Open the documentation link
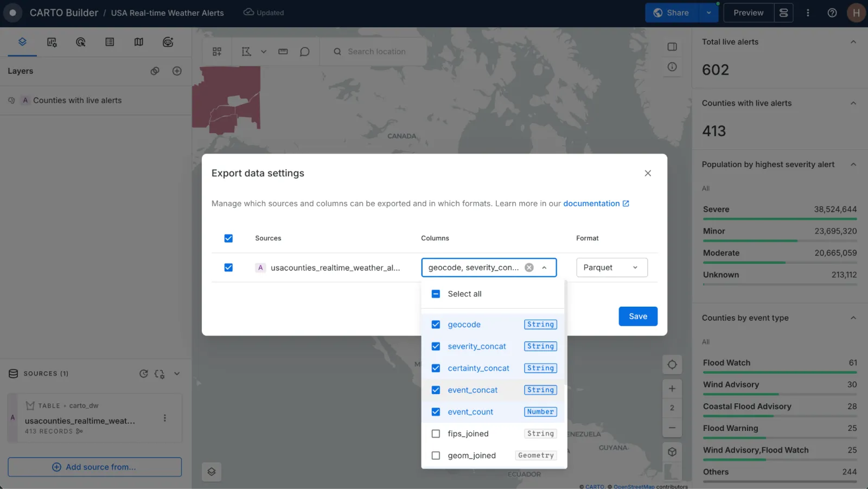The width and height of the screenshot is (868, 489). pyautogui.click(x=596, y=204)
